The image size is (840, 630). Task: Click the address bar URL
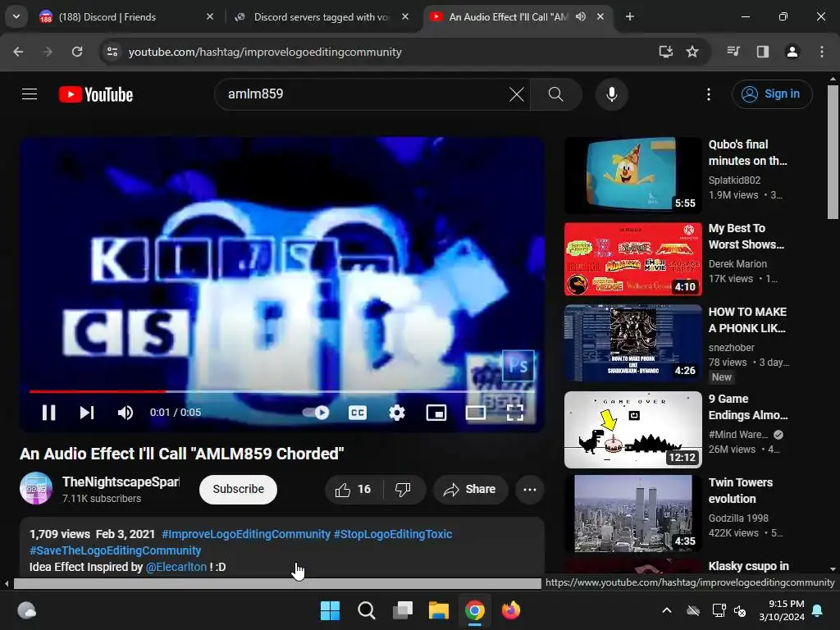[265, 52]
